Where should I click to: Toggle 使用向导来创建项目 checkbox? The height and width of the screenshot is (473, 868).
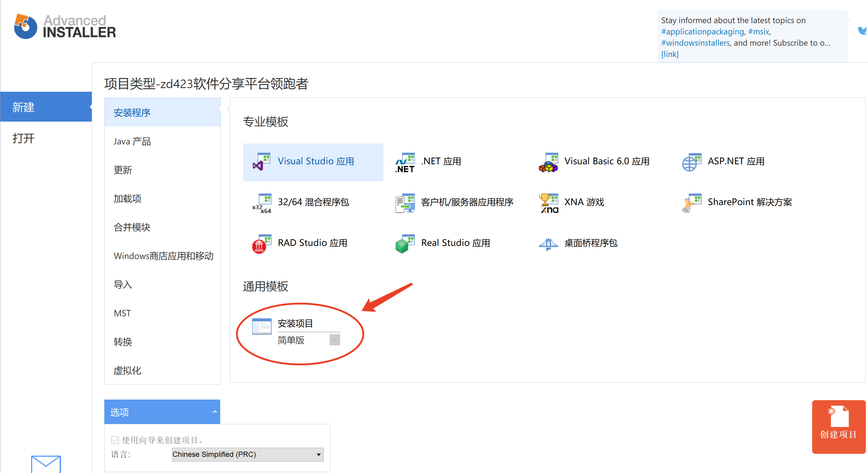115,440
